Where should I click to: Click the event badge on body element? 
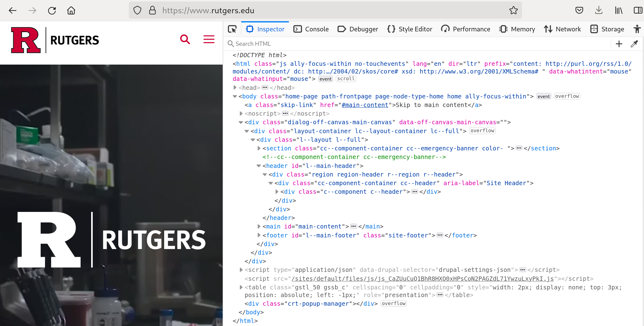(x=544, y=97)
